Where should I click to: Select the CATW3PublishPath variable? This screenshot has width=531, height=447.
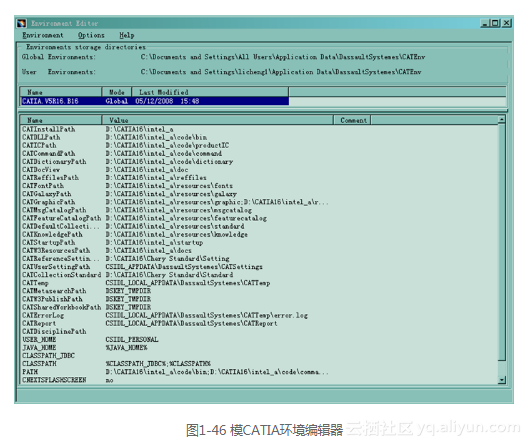[x=52, y=299]
